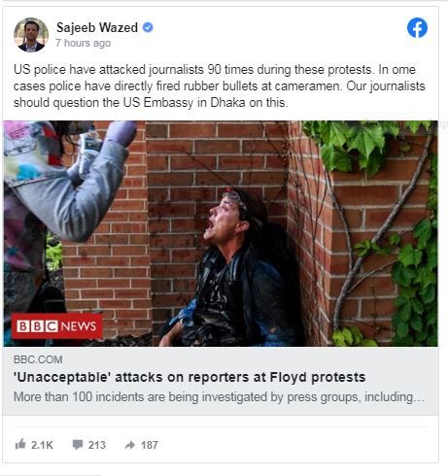Click the thumbs-up like icon
Screen dimensions: 448x476
tap(20, 444)
